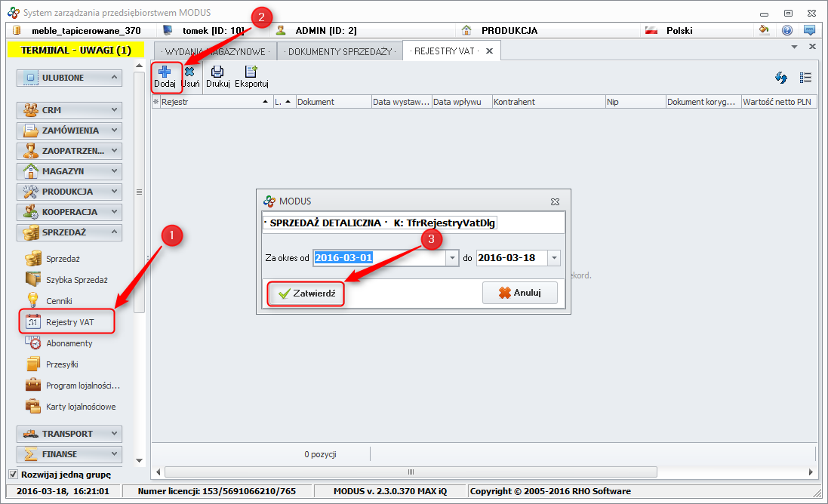Click sidebar scroll up arrow
The width and height of the screenshot is (828, 504).
[140, 66]
